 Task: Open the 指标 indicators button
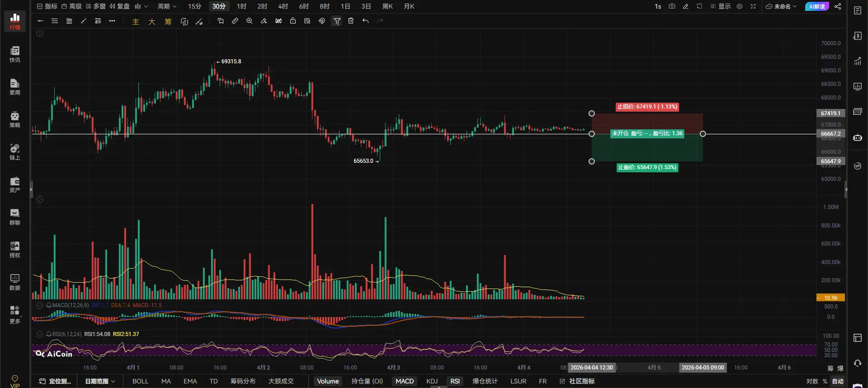(47, 6)
